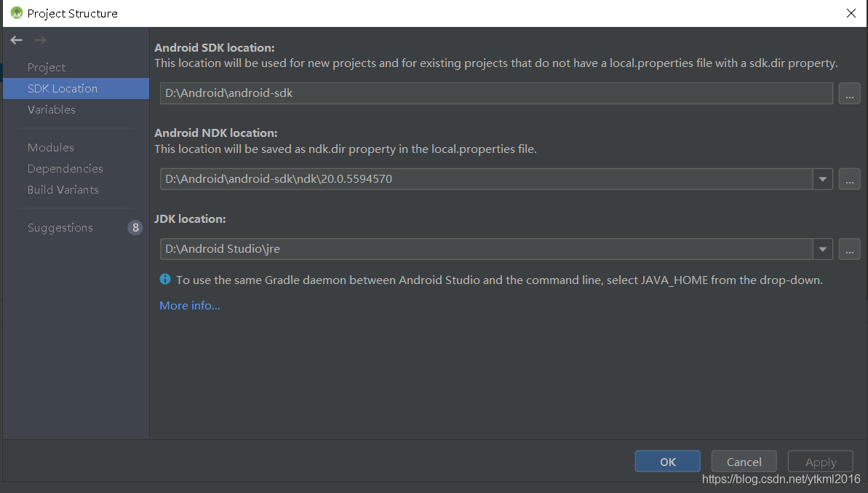Viewport: 868px width, 493px height.
Task: Click the sdk.dir property description text
Action: click(x=496, y=63)
